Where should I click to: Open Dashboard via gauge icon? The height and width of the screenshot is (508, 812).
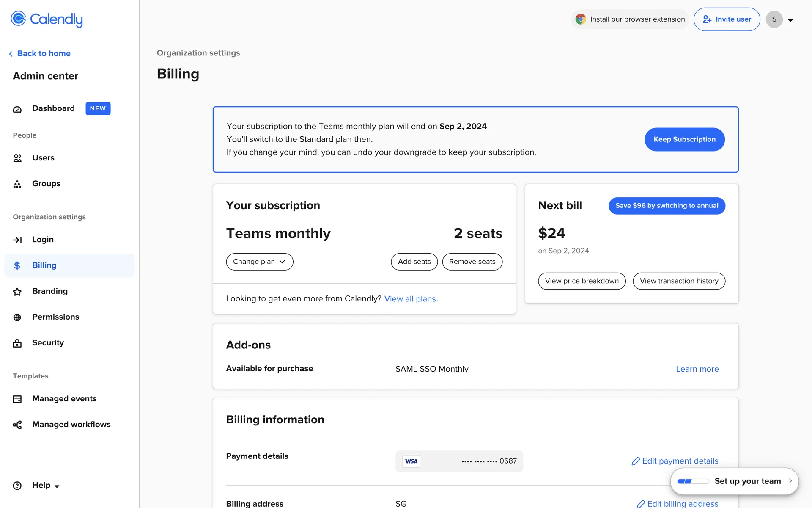point(17,109)
